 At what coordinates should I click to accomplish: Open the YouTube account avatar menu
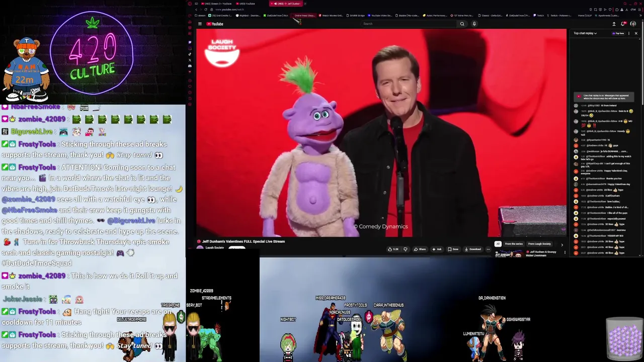(x=633, y=24)
